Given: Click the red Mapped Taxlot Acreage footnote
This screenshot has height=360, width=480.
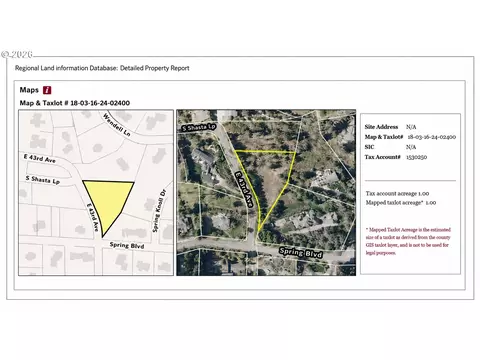Looking at the screenshot, I should [x=408, y=241].
